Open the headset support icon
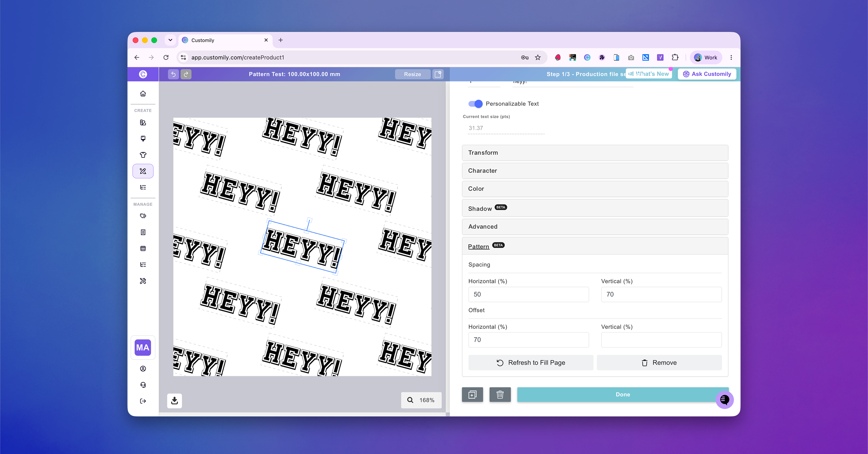Image resolution: width=868 pixels, height=454 pixels. point(143,385)
